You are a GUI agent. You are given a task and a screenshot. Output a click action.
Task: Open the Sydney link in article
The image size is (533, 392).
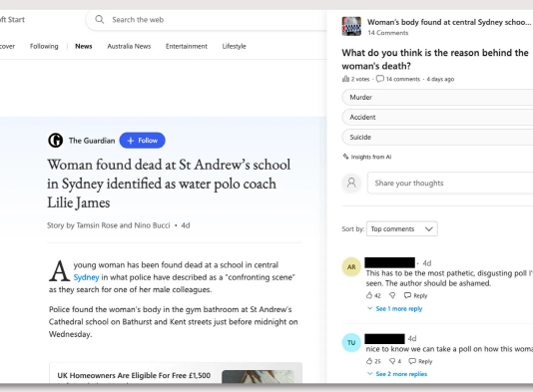87,277
